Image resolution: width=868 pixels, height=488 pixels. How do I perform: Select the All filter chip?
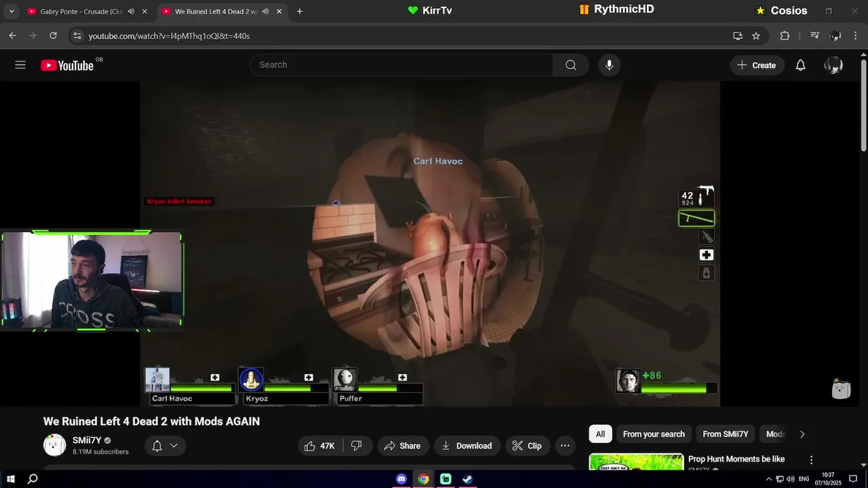tap(600, 434)
